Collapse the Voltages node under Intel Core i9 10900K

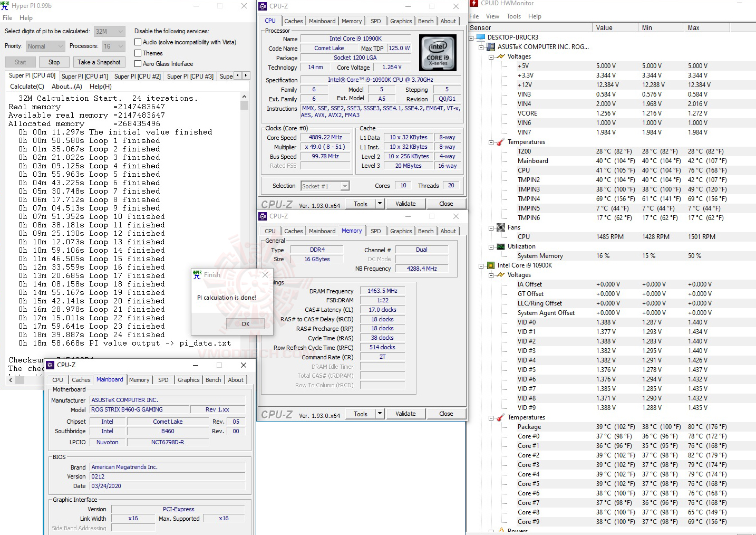[x=491, y=275]
